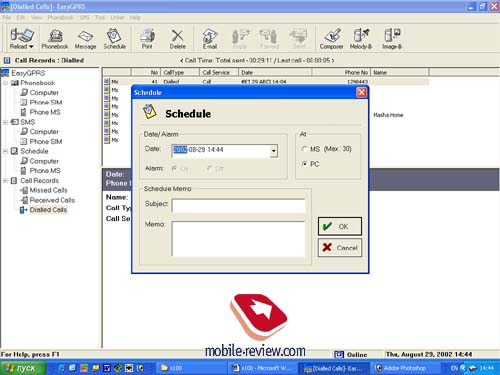500x375 pixels.
Task: Select Phone SIM under SMS
Action: 46,141
